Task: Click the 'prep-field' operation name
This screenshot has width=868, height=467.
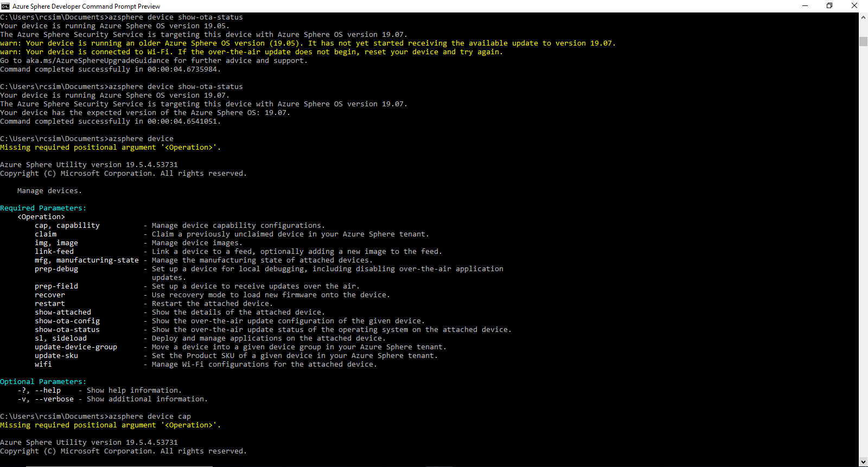Action: coord(56,286)
